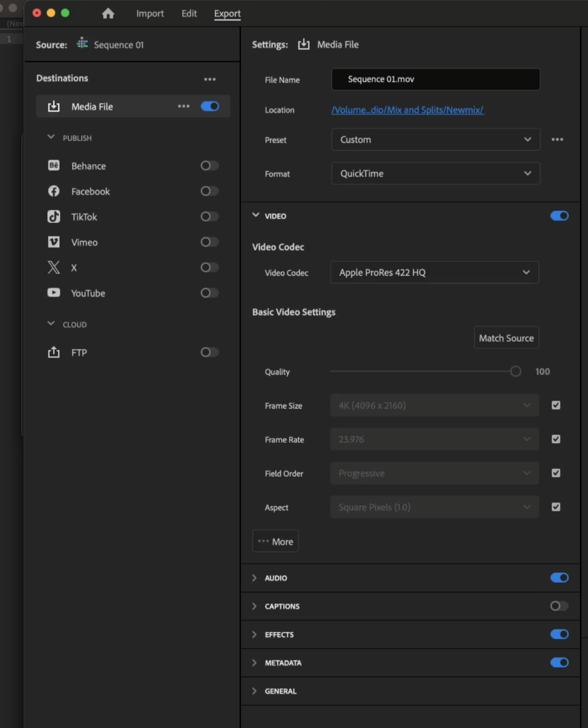Screen dimensions: 588x728
Task: Switch to the Import tab
Action: (150, 13)
